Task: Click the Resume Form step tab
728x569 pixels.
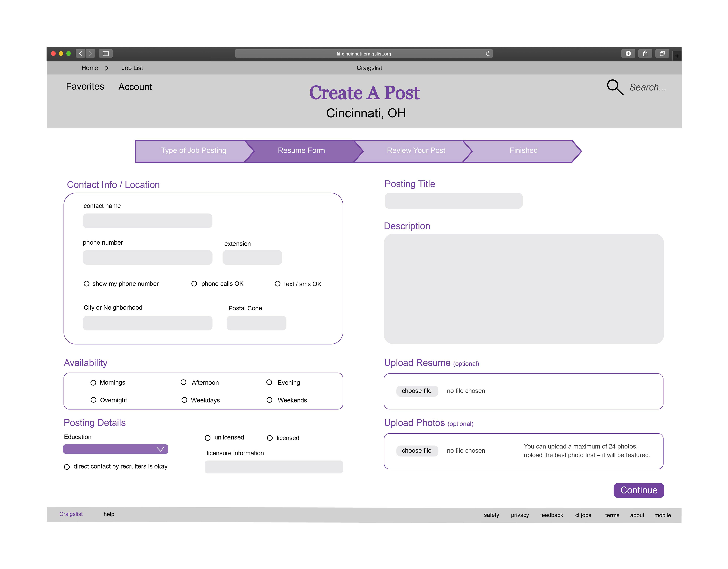Action: pyautogui.click(x=301, y=151)
